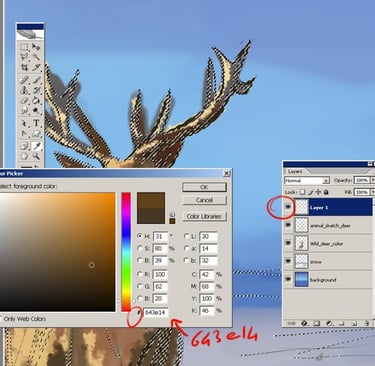Screen dimensions: 375x366
Task: Cancel the Color Picker dialog
Action: (x=204, y=200)
